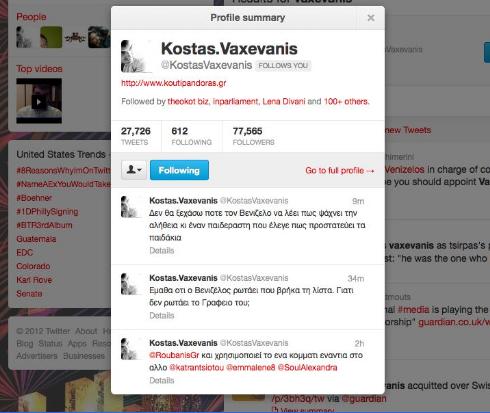Open the 100+ others followers link
The width and height of the screenshot is (490, 413).
[x=346, y=101]
